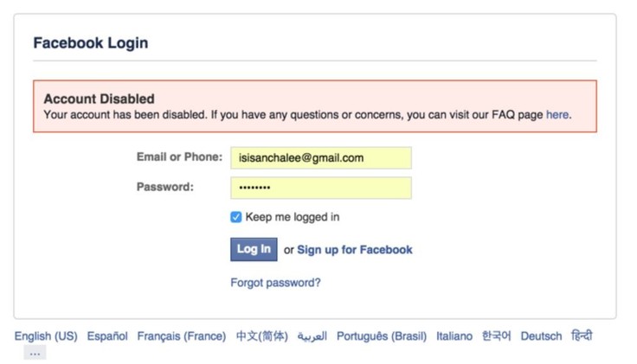Screen dimensions: 637x364
Task: Switch language to Español
Action: (x=107, y=336)
